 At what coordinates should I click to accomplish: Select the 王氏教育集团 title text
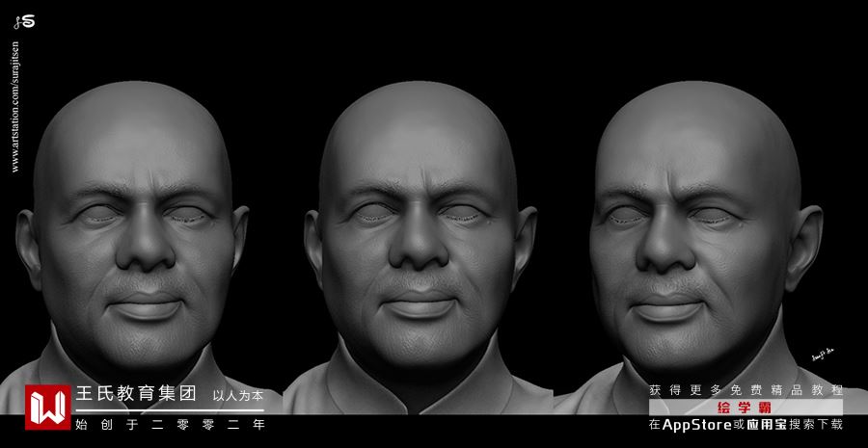click(136, 394)
